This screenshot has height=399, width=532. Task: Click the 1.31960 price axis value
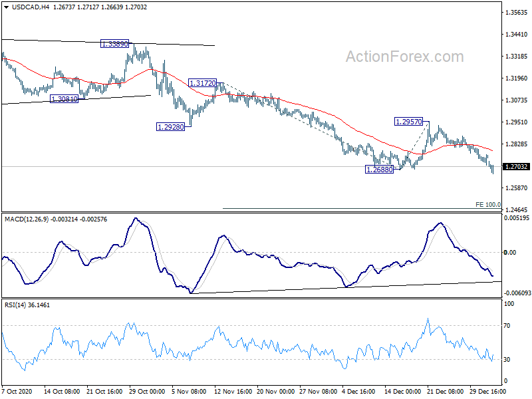tap(517, 78)
